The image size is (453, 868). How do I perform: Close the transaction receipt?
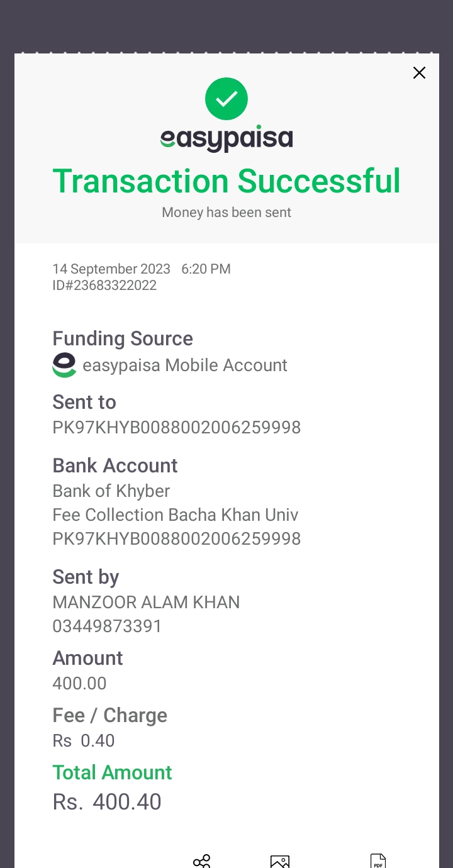(419, 73)
